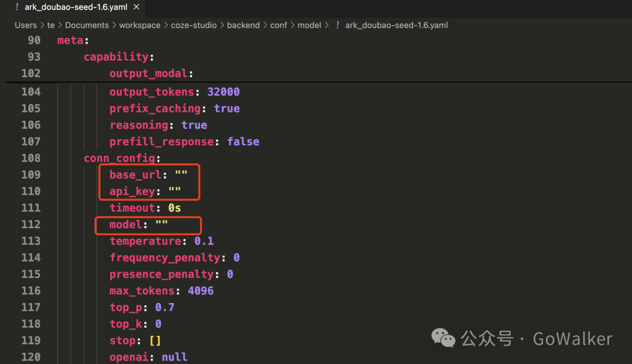Place cursor in model empty quotes
Screen dimensions: 632x364
pyautogui.click(x=162, y=224)
